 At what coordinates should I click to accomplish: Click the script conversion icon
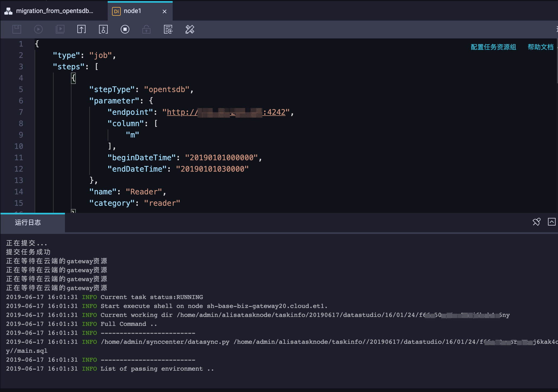(x=168, y=29)
